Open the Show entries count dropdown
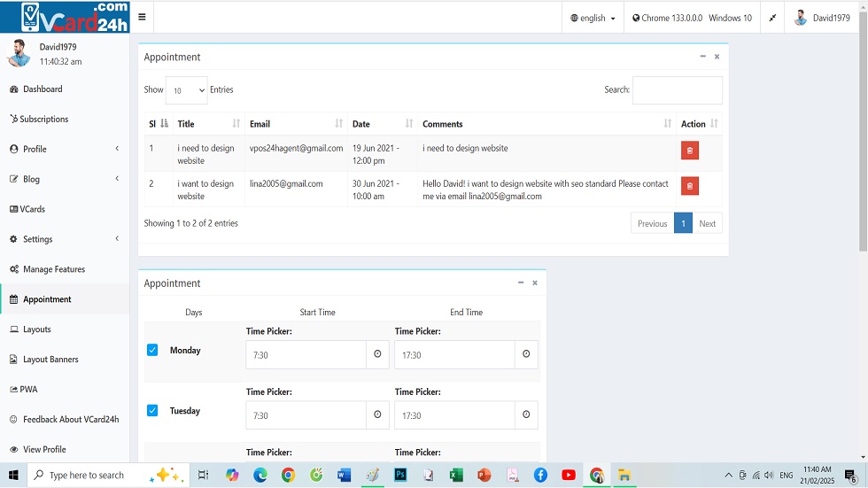This screenshot has height=488, width=868. [186, 90]
